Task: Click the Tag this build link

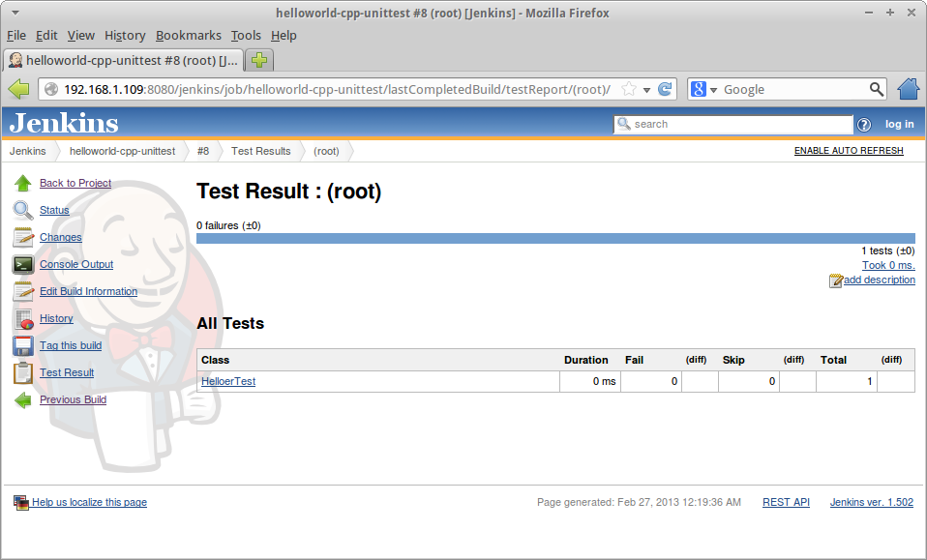Action: click(x=71, y=345)
